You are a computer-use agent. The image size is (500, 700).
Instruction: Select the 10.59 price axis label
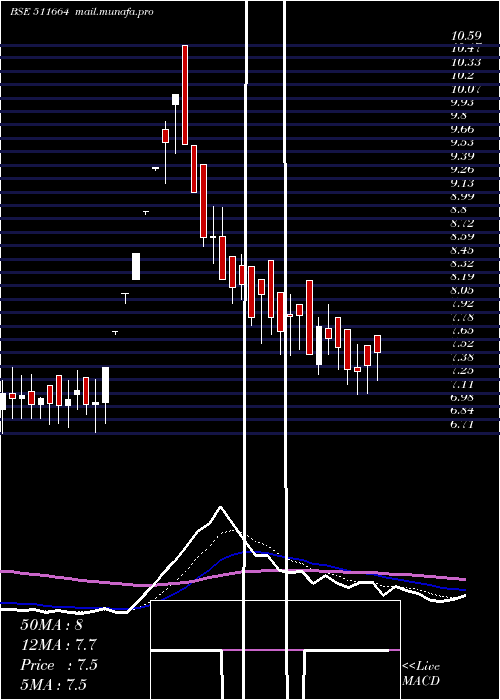[466, 36]
